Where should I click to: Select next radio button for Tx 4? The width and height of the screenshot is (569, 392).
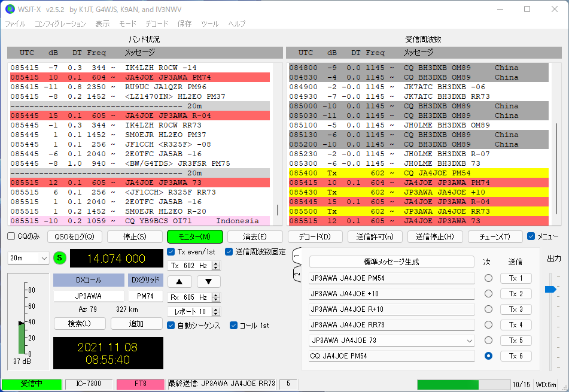488,325
